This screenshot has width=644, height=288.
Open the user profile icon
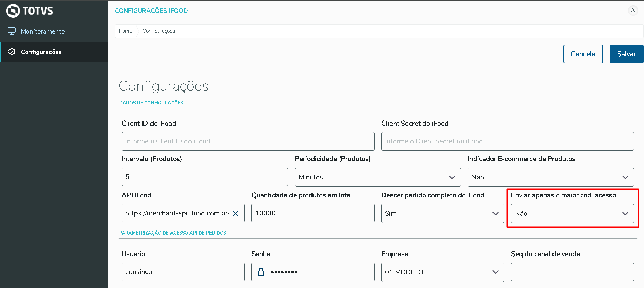coord(633,10)
